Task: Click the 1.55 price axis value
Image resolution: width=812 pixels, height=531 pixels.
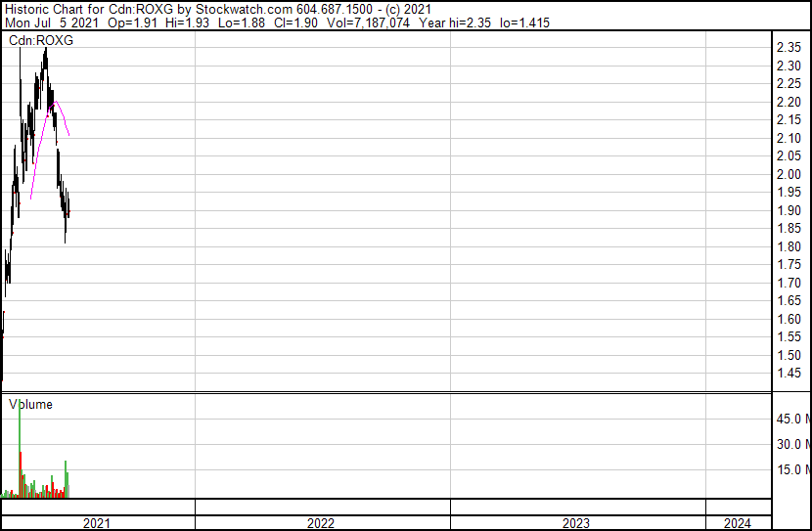Action: coord(789,337)
